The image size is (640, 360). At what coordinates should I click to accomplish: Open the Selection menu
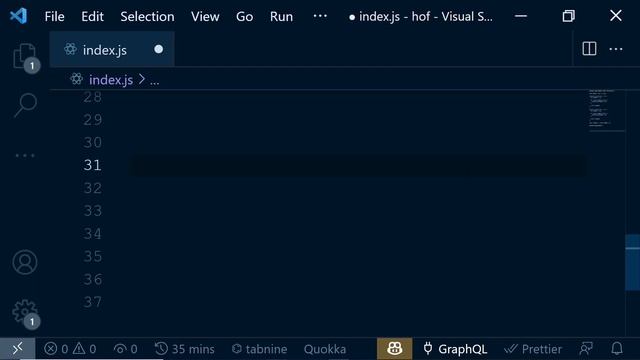(x=147, y=17)
